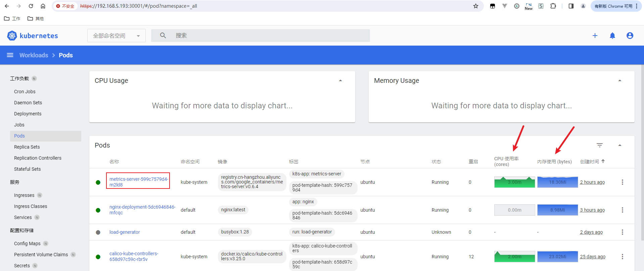The width and height of the screenshot is (644, 271).
Task: Click the 不安全 site security indicator
Action: [x=65, y=6]
